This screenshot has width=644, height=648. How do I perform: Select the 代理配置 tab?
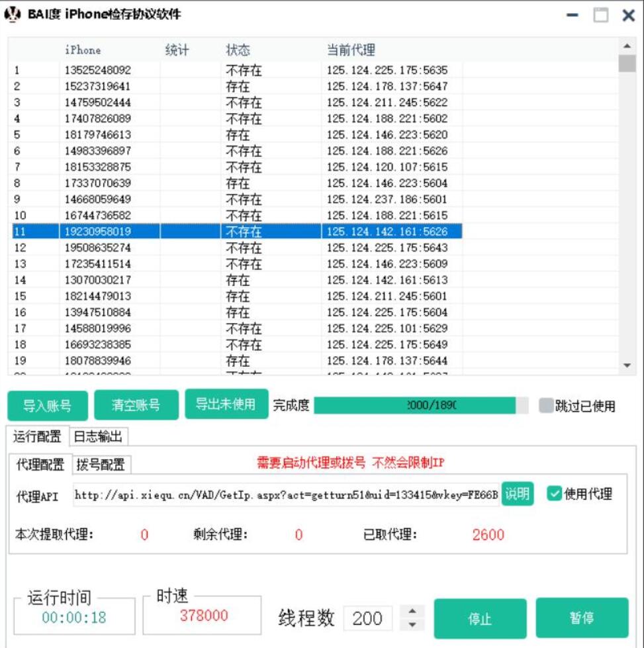[40, 464]
